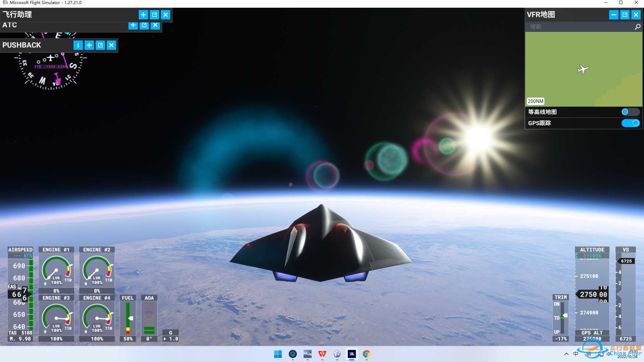Pop out the 飞行助理 panel window
The height and width of the screenshot is (362, 644).
(x=154, y=15)
